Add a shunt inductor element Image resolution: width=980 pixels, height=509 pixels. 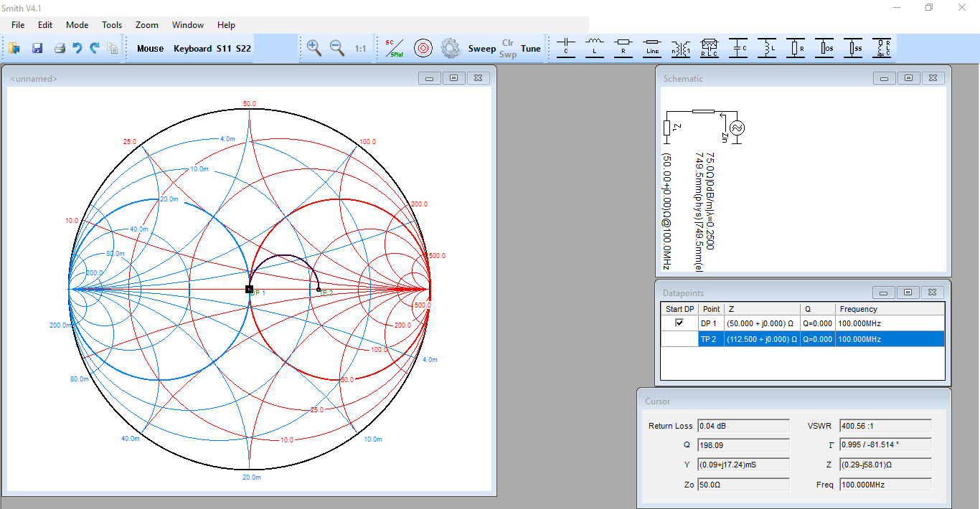767,48
